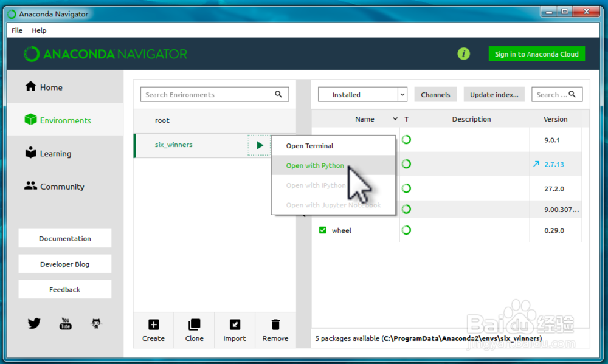Screen dimensions: 608x364
Task: Click version 9.0.1 cell
Action: pyautogui.click(x=552, y=140)
